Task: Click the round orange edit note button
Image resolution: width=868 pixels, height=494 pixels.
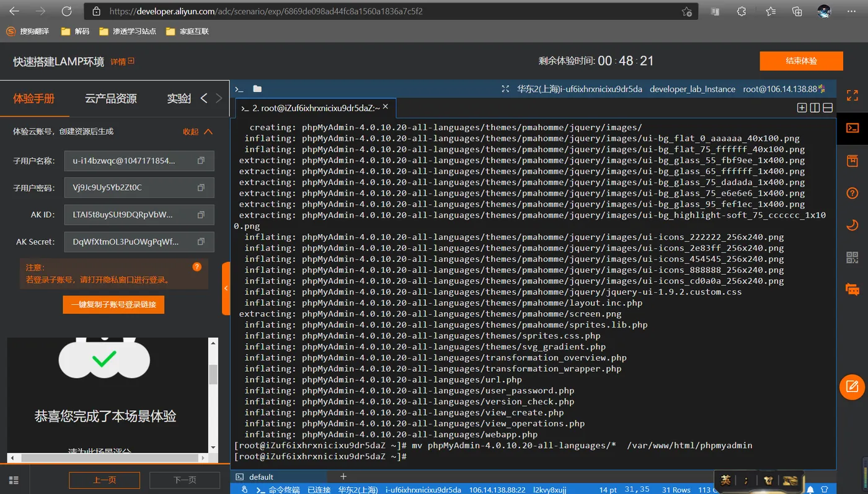Action: coord(852,387)
